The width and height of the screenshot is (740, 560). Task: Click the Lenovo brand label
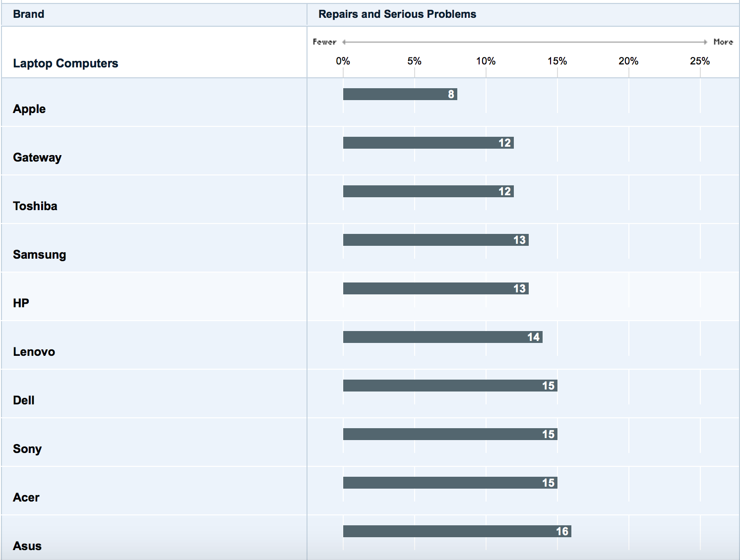click(x=34, y=352)
